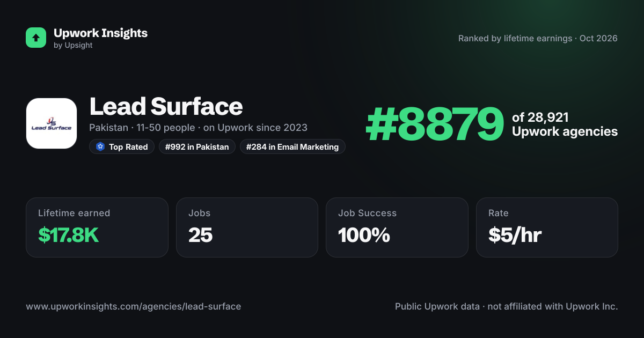Click the agency details line mentioning Pakistan

[198, 128]
